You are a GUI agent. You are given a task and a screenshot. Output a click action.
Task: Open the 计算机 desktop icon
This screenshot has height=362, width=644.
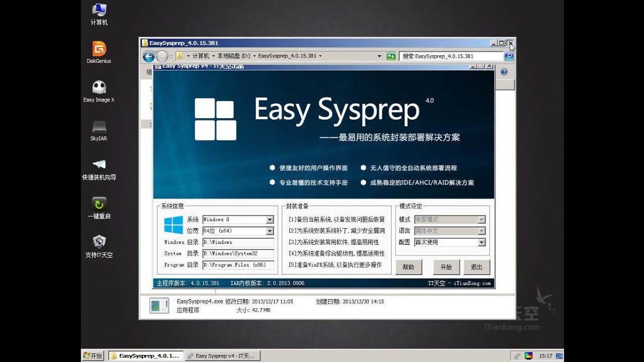click(99, 14)
